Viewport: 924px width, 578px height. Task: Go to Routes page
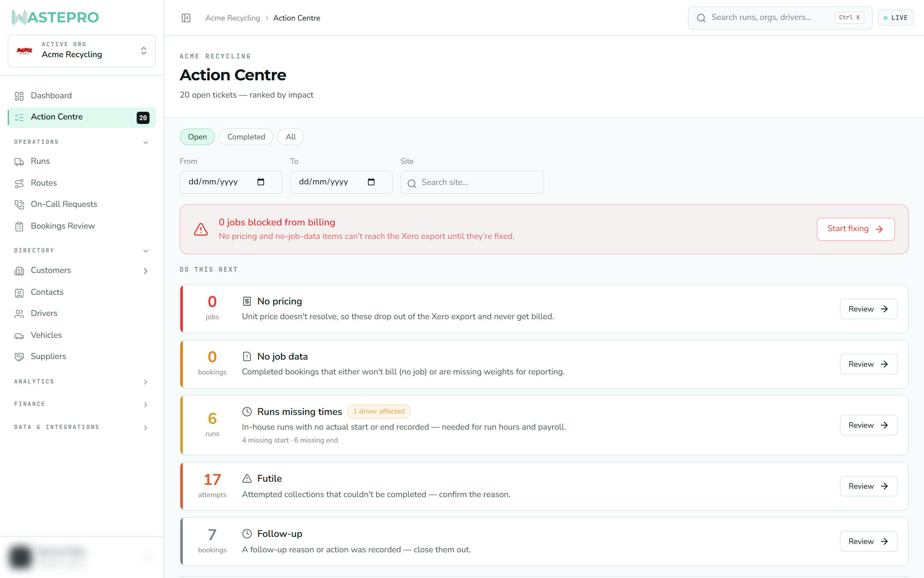coord(82,183)
